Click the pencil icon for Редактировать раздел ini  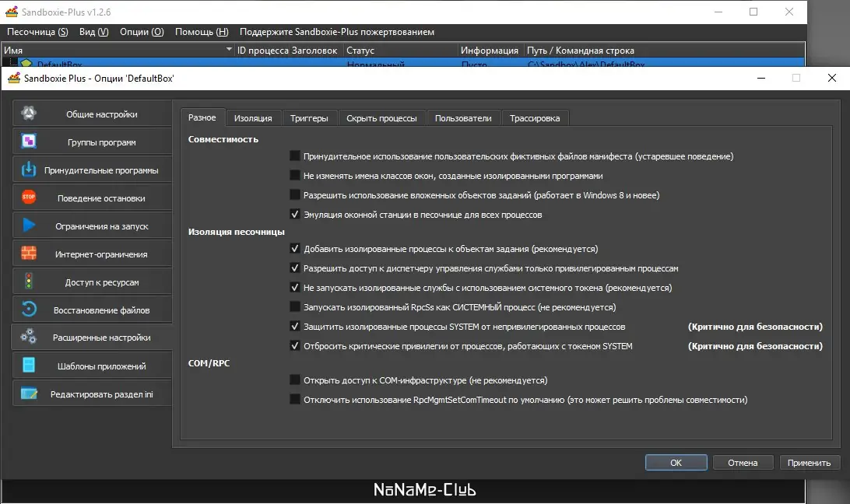(29, 394)
